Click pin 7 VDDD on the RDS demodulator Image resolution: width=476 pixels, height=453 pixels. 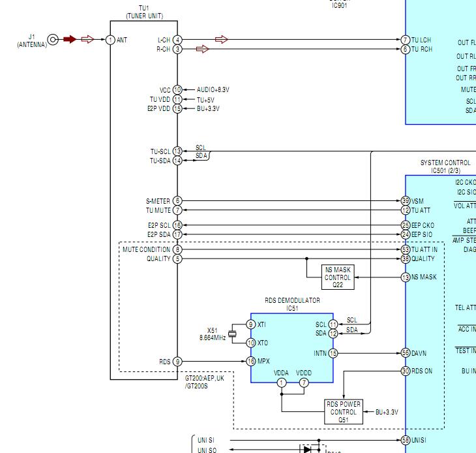(304, 383)
